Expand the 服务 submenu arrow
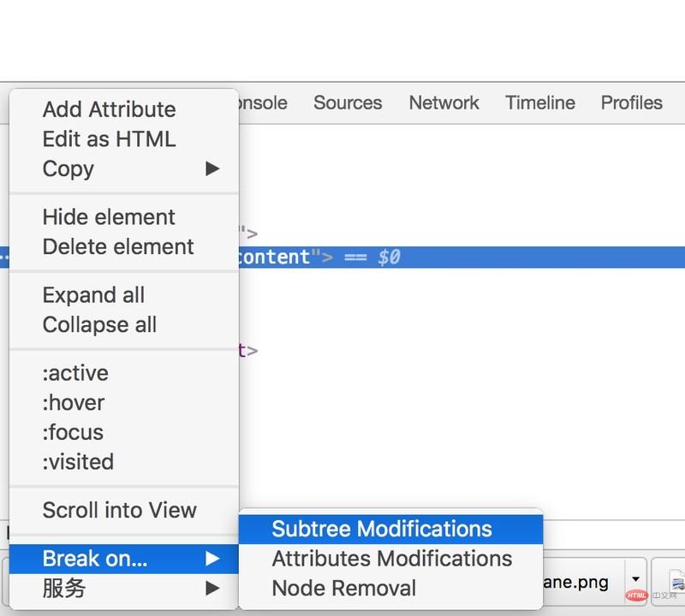685x616 pixels. [x=212, y=589]
